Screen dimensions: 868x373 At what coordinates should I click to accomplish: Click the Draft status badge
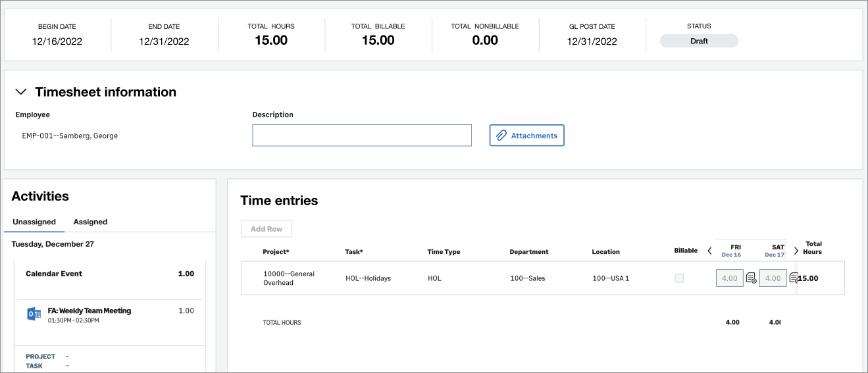click(x=699, y=41)
